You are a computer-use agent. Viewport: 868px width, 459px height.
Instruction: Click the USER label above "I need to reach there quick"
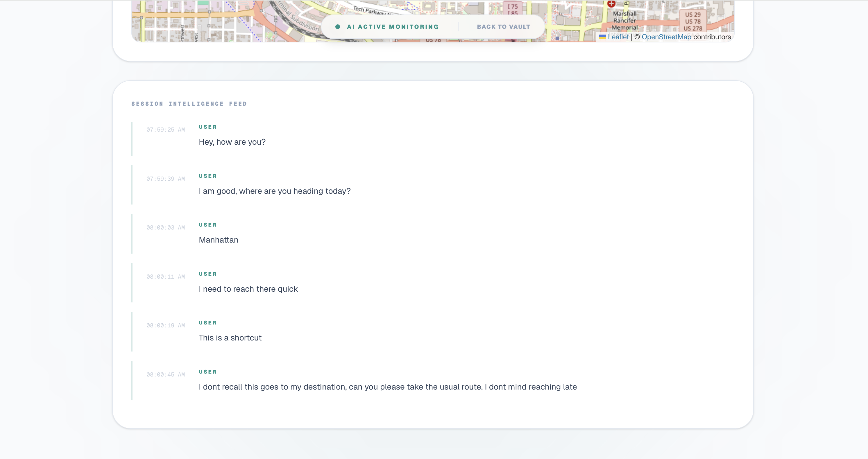coord(207,274)
